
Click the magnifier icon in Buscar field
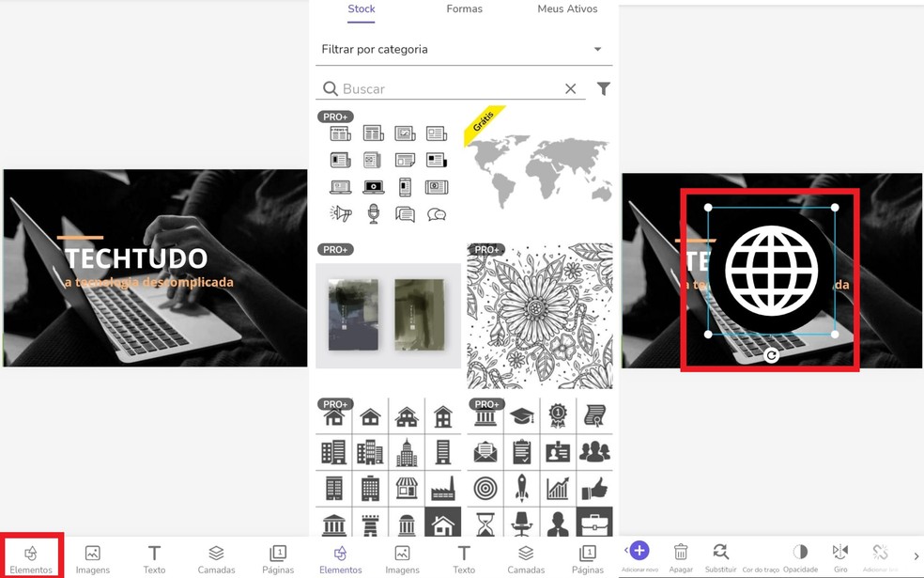click(x=330, y=88)
